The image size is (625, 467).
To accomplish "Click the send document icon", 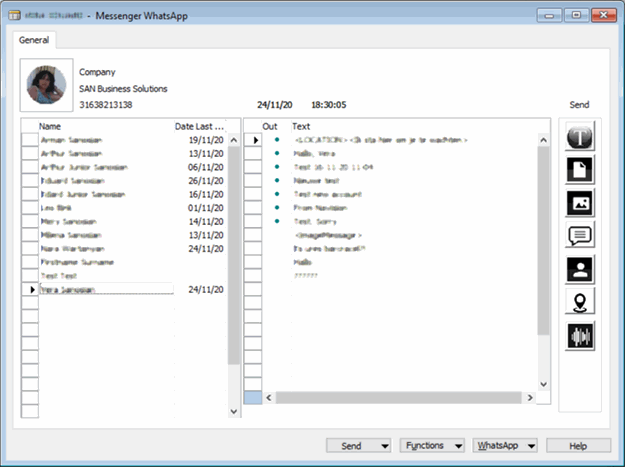I will 580,170.
